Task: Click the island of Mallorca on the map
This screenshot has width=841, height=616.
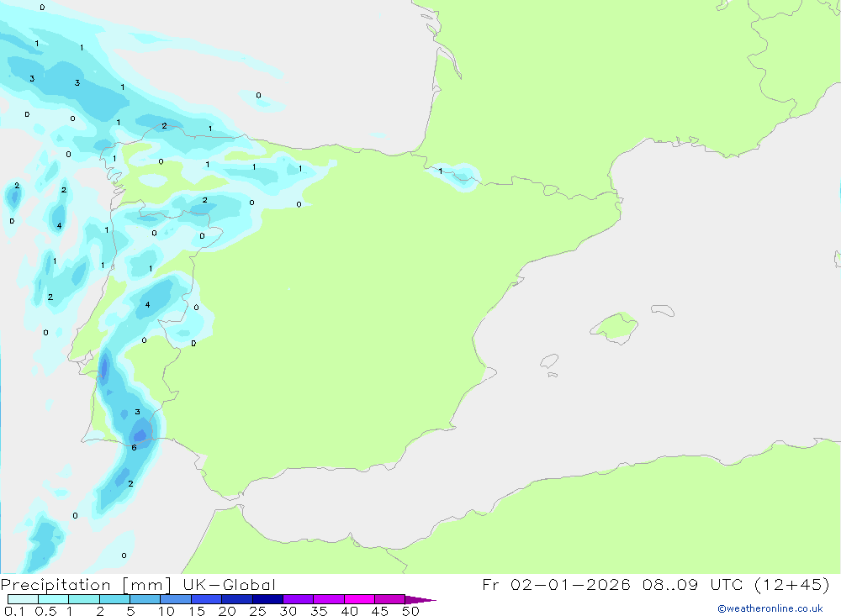Action: point(615,327)
